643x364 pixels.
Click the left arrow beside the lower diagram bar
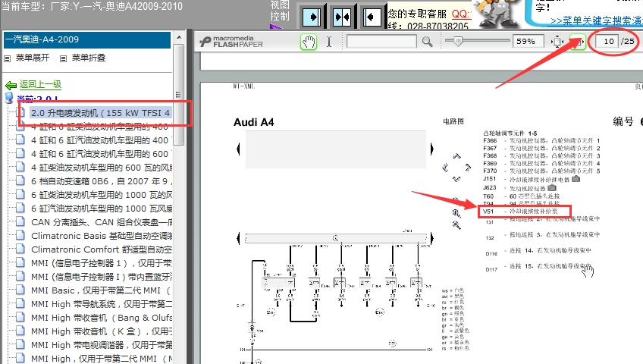[238, 238]
